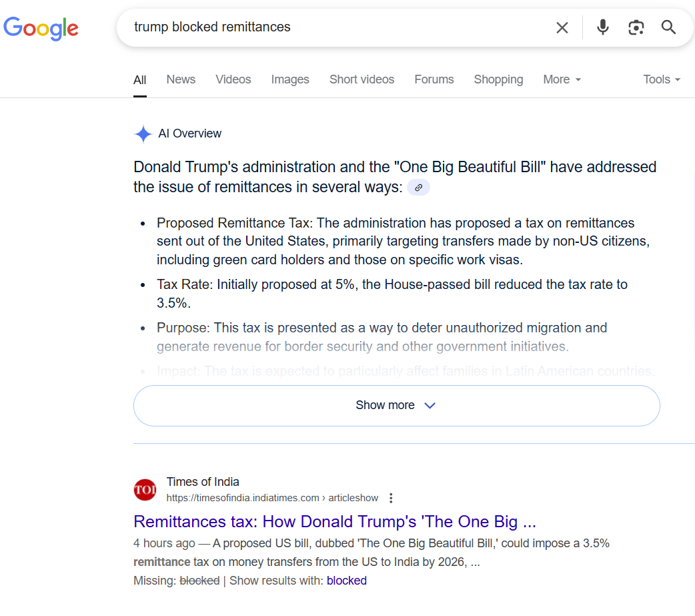This screenshot has width=695, height=616.
Task: Start voice search with the microphone icon
Action: tap(602, 27)
